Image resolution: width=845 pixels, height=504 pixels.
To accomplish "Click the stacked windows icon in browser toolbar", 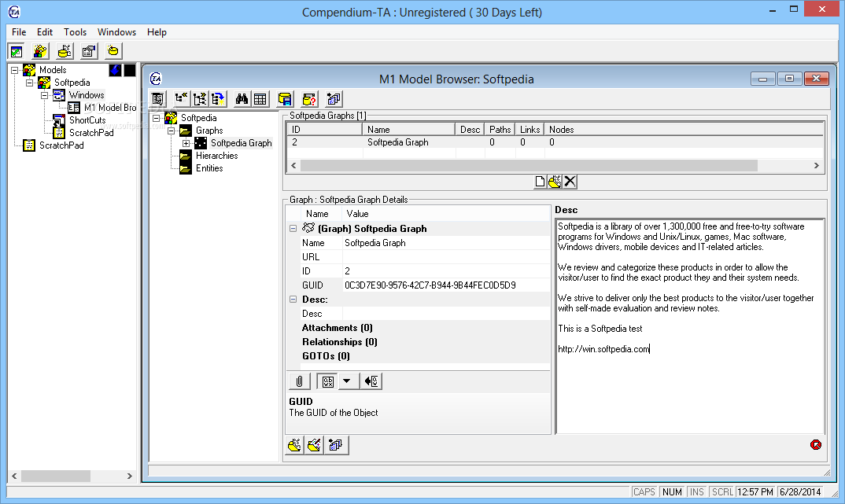I will click(x=334, y=98).
